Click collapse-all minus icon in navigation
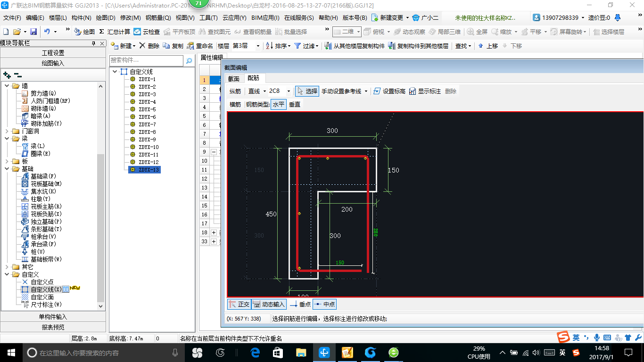 point(18,74)
